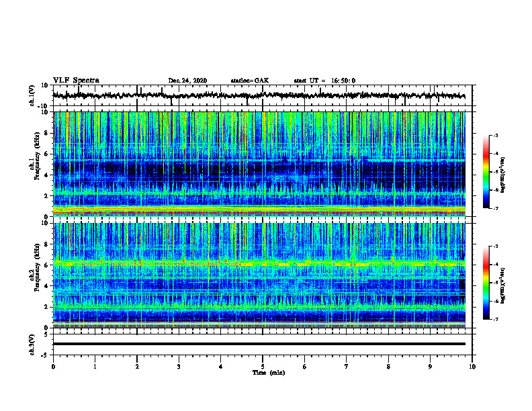The image size is (532, 411).
Task: Click the time axis tick label "3"
Action: 179,367
